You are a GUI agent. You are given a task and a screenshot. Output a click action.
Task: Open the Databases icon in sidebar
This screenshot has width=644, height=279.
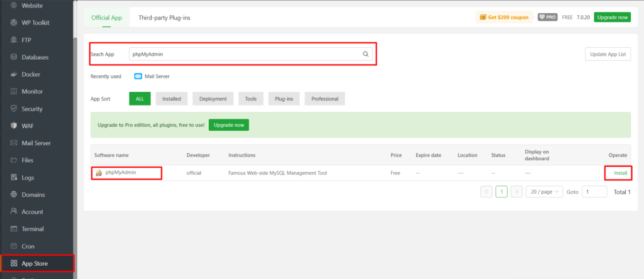[14, 57]
